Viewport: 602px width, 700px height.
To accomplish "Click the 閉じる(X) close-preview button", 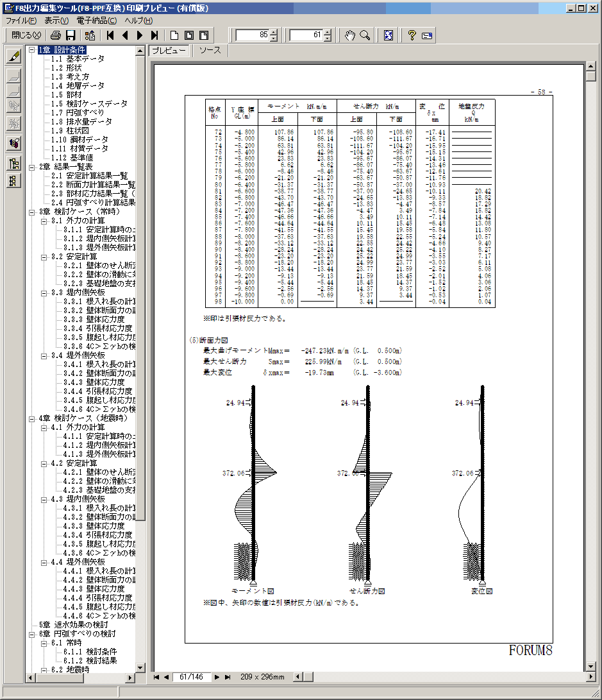I will click(26, 35).
